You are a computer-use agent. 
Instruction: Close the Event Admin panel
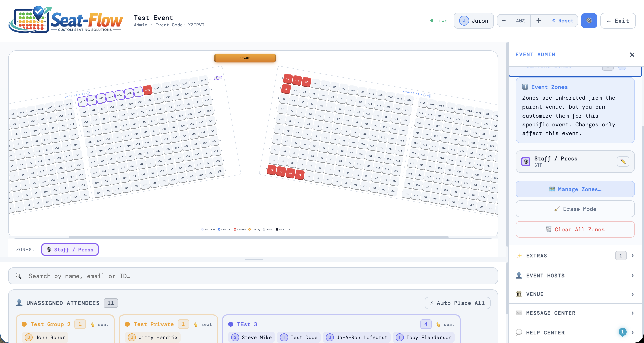coord(632,55)
